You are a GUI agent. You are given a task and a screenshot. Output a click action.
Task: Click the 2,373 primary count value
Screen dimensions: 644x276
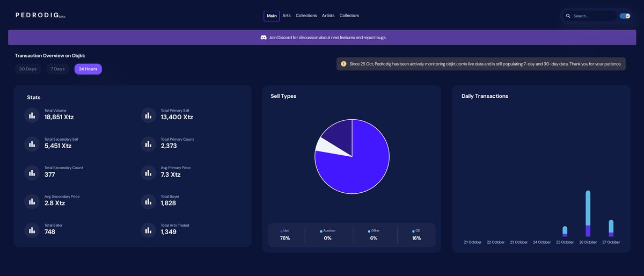point(169,146)
